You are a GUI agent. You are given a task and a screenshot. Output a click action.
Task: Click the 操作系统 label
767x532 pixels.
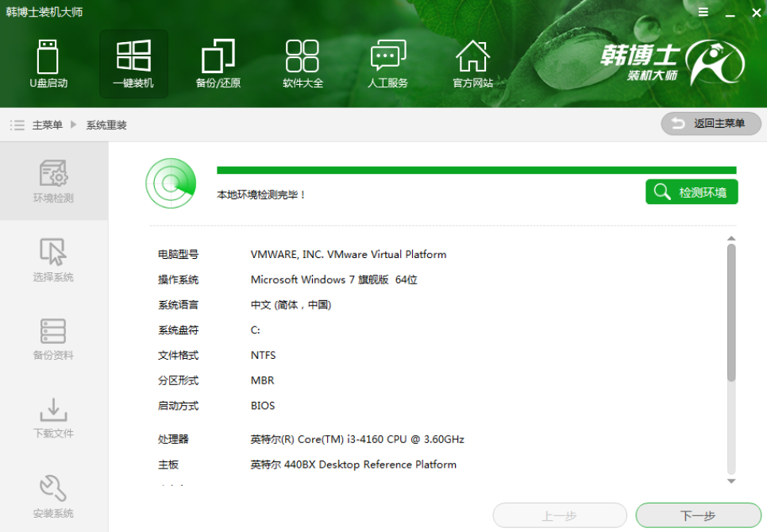(178, 279)
